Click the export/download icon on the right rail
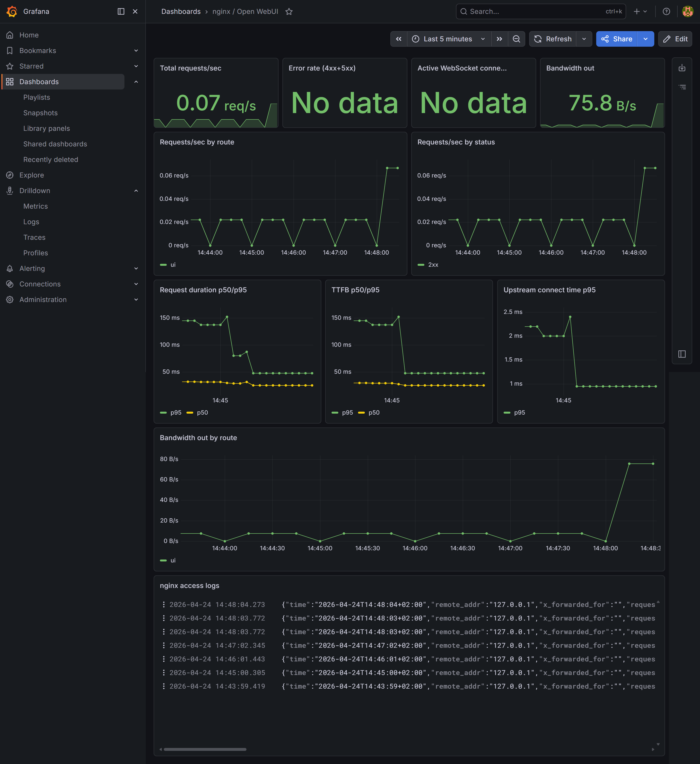Image resolution: width=700 pixels, height=764 pixels. pos(682,68)
